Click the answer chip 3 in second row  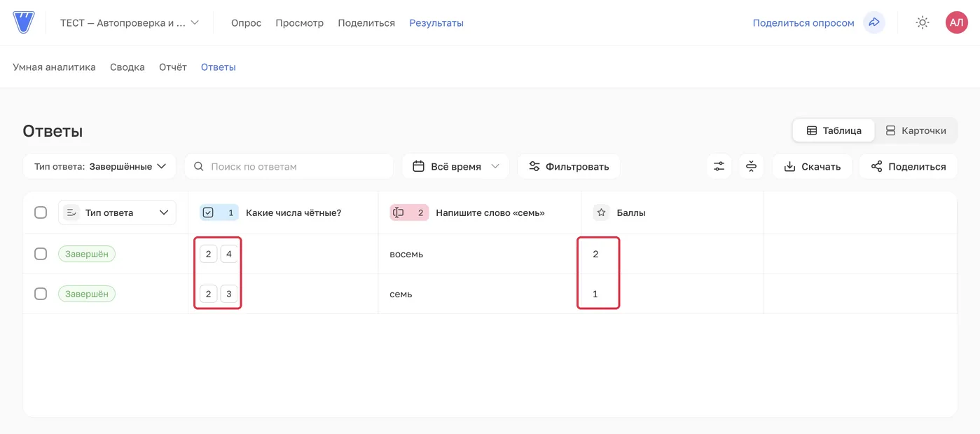coord(229,294)
